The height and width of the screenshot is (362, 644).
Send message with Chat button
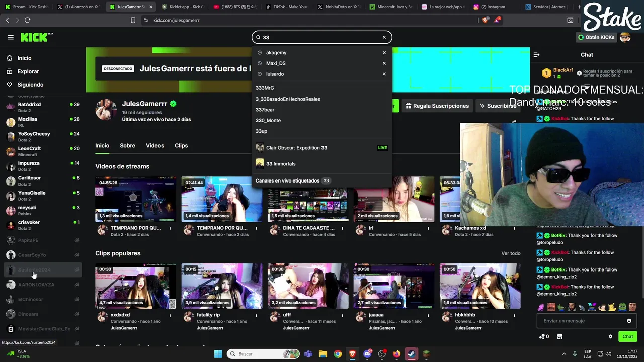pyautogui.click(x=628, y=337)
